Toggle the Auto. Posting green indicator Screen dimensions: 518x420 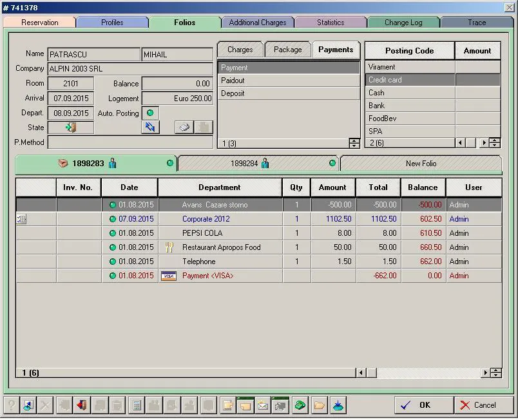coord(150,113)
